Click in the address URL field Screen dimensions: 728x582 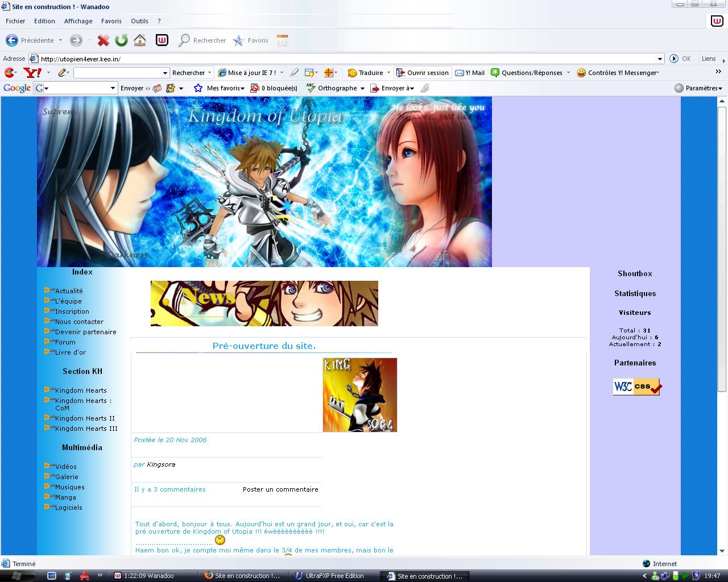click(347, 59)
